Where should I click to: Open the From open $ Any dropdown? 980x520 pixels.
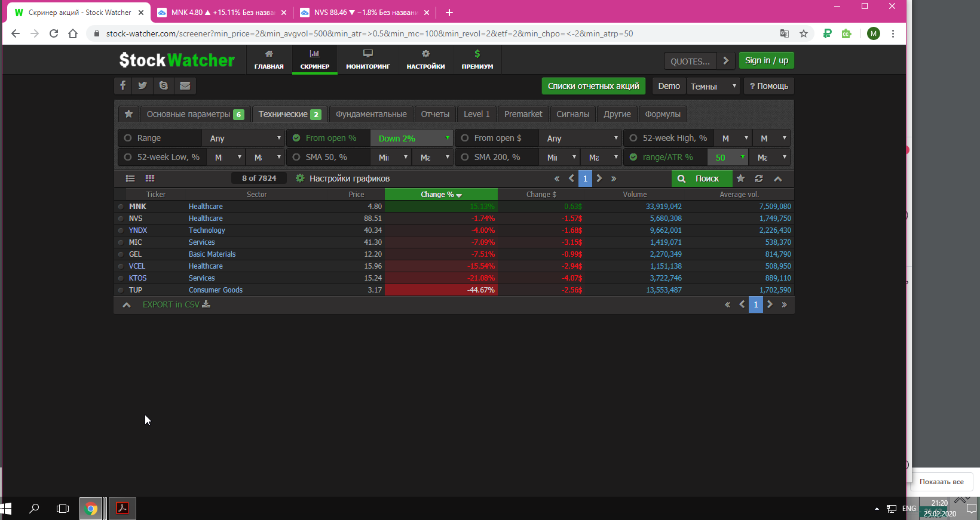coord(580,138)
